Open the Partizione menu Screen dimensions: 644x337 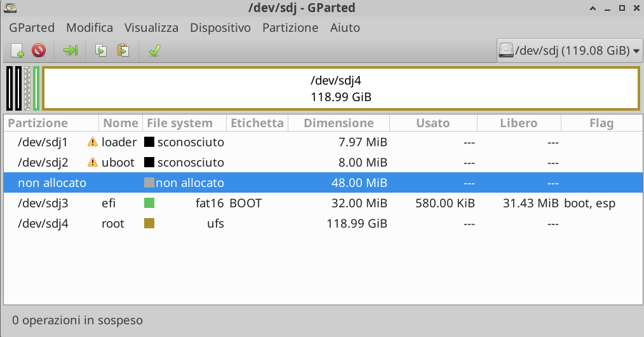point(290,28)
